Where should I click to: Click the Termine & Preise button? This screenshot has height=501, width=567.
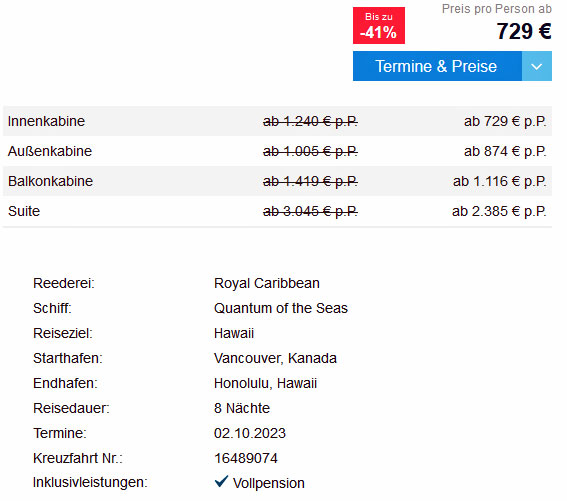pos(437,66)
